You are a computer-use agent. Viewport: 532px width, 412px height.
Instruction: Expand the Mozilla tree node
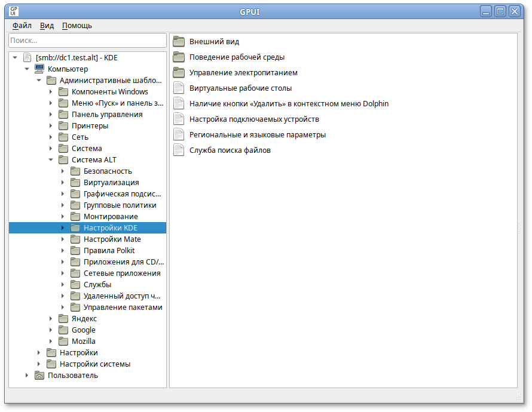[51, 341]
